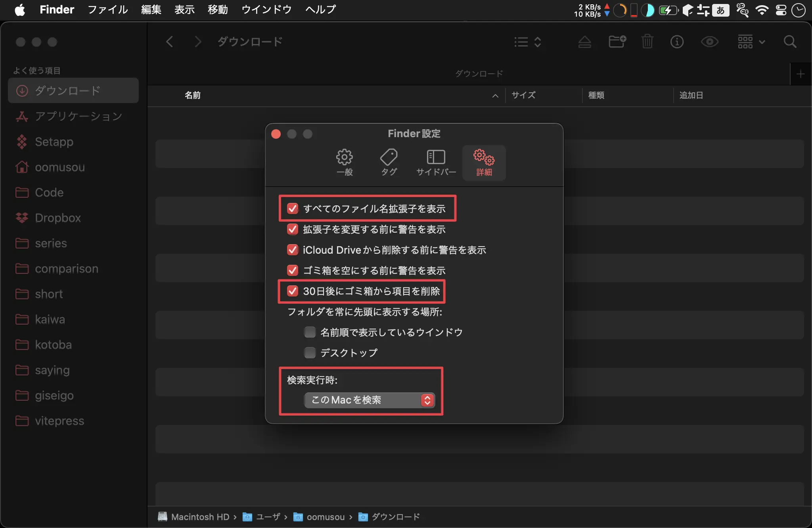Image resolution: width=812 pixels, height=528 pixels.
Task: Sort by 追加日 column header
Action: tap(691, 95)
